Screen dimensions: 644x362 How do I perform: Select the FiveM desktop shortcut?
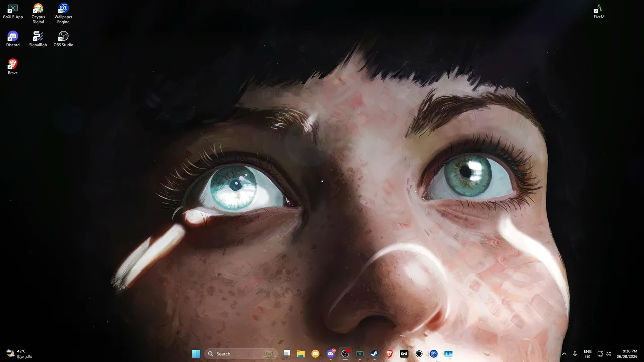[599, 11]
